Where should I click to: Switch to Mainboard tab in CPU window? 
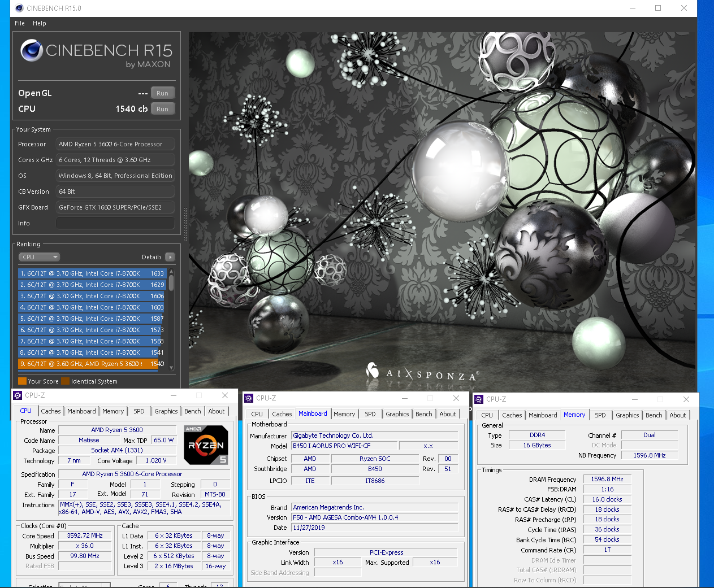(81, 411)
